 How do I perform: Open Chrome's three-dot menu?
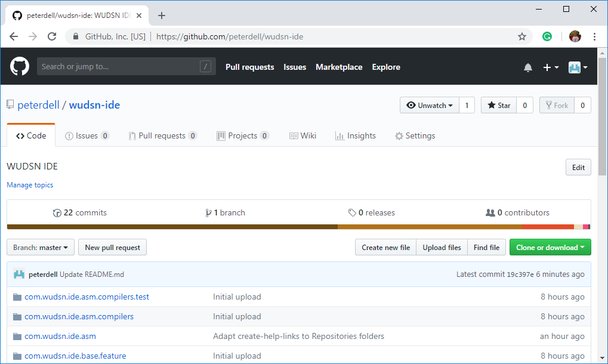pos(594,36)
